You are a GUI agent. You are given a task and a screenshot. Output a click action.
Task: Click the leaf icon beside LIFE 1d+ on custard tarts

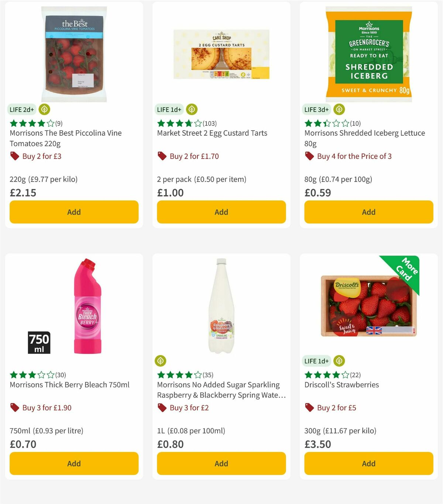pos(192,109)
